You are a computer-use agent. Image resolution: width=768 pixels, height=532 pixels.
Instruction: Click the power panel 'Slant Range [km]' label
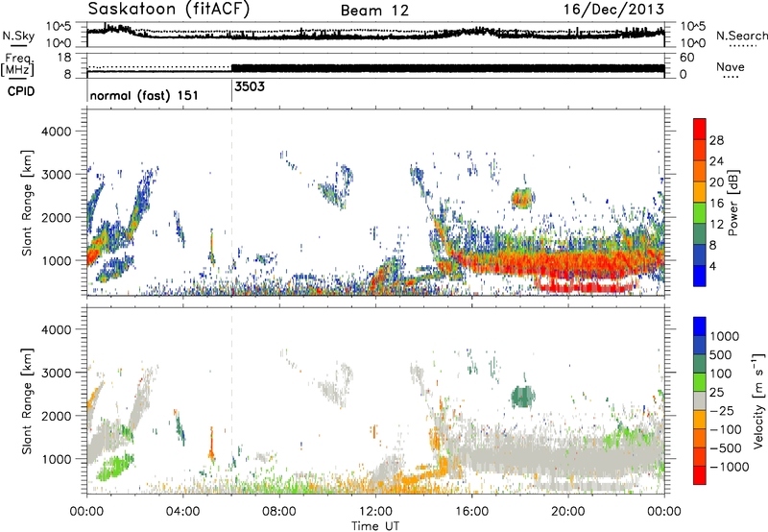point(27,203)
